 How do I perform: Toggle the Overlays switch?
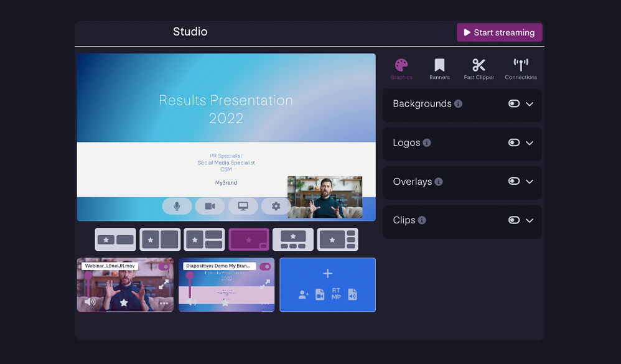pos(513,182)
